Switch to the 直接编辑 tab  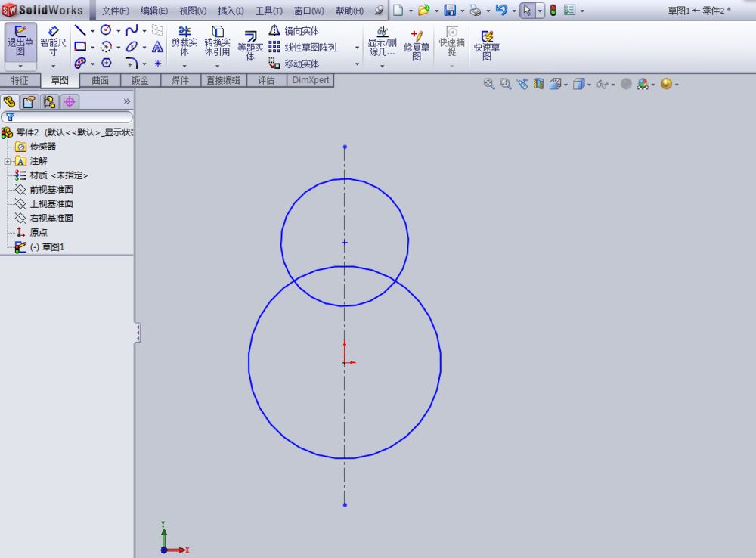pyautogui.click(x=223, y=80)
